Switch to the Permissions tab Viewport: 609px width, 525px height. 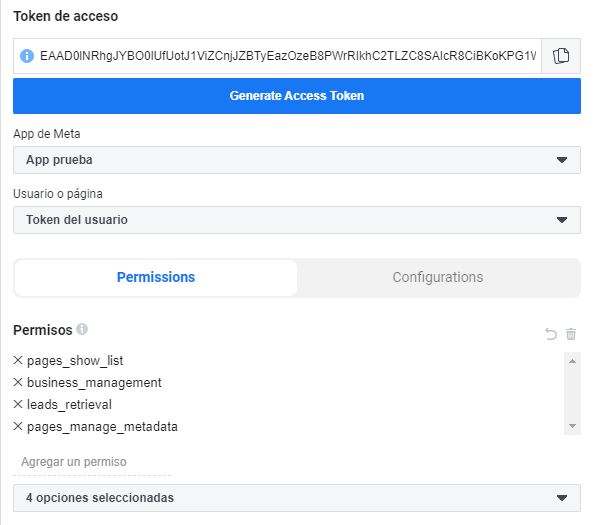click(x=156, y=277)
